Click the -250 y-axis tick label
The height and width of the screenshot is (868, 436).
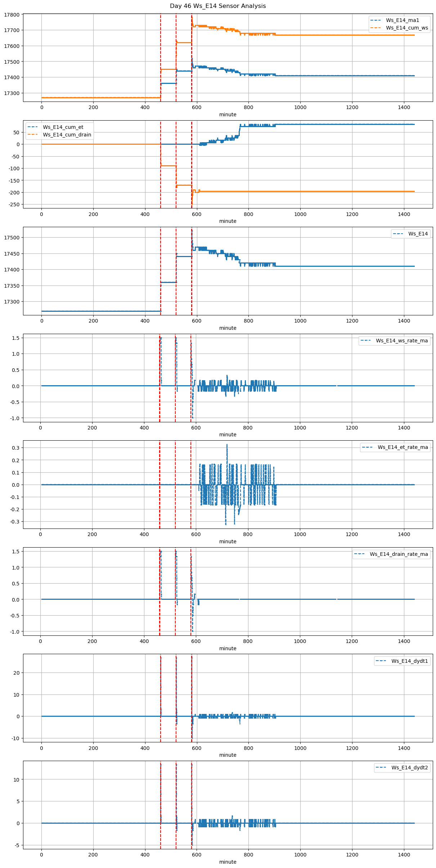click(x=14, y=204)
